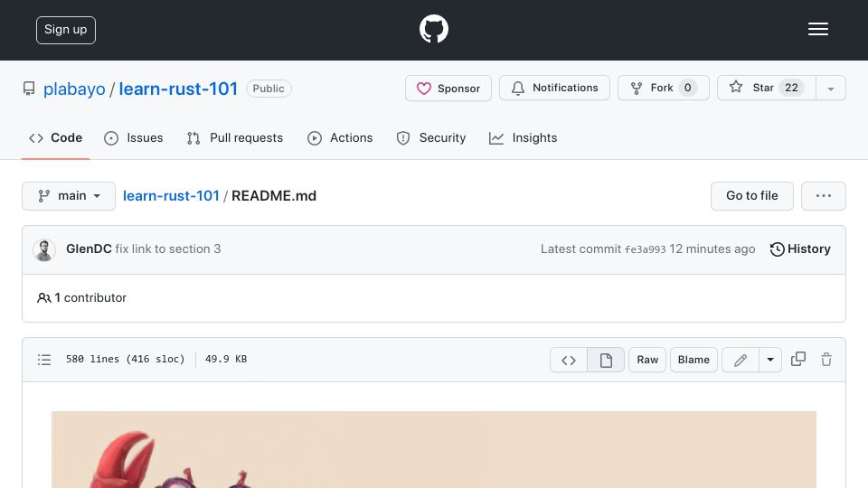Expand the edit options dropdown caret
Viewport: 868px width, 488px height.
tap(770, 361)
